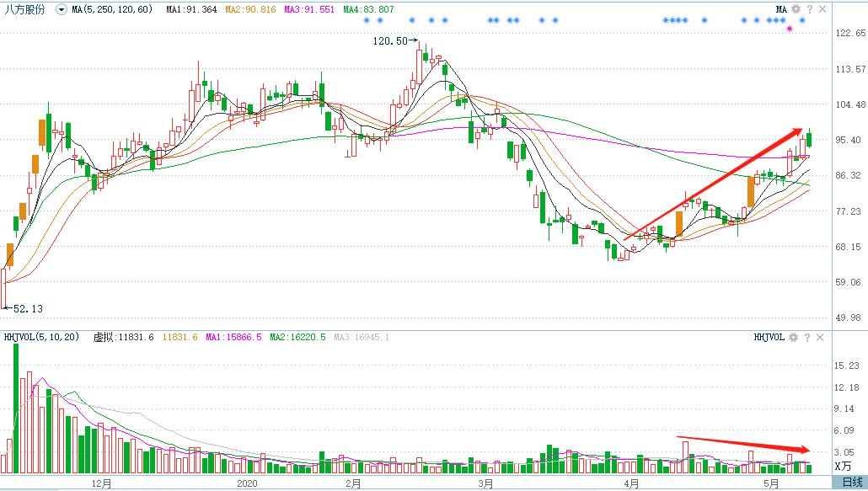Click the MA4:83.807 value

(x=368, y=9)
